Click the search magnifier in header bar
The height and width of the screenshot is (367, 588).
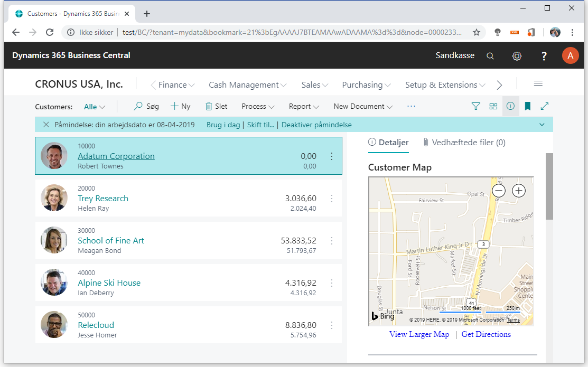[x=490, y=56]
